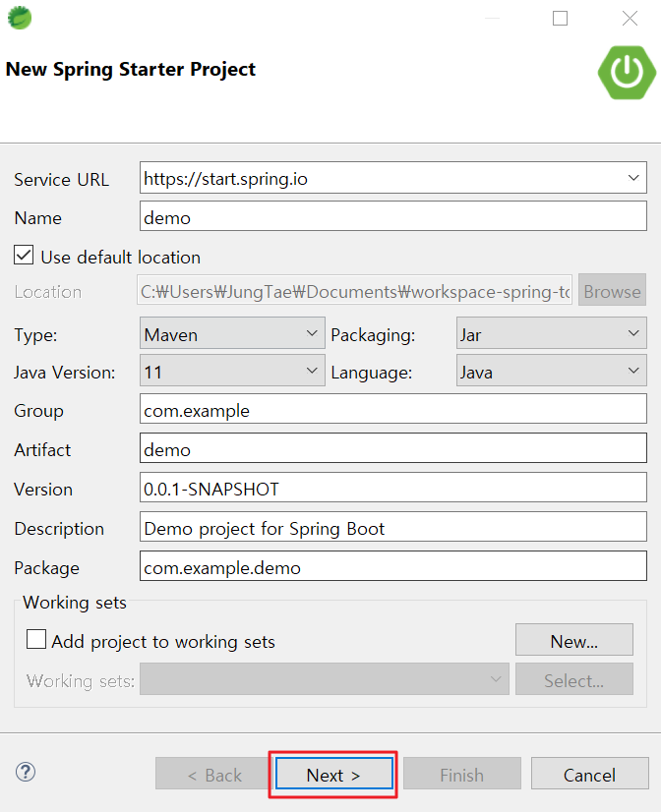Click the New Spring Starter Project title
Screen dimensions: 661x812
click(131, 70)
